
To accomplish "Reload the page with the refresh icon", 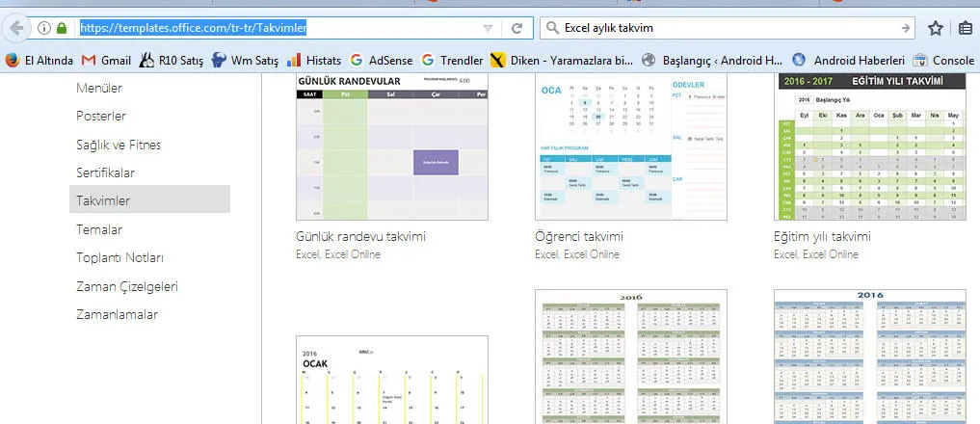I will click(516, 28).
